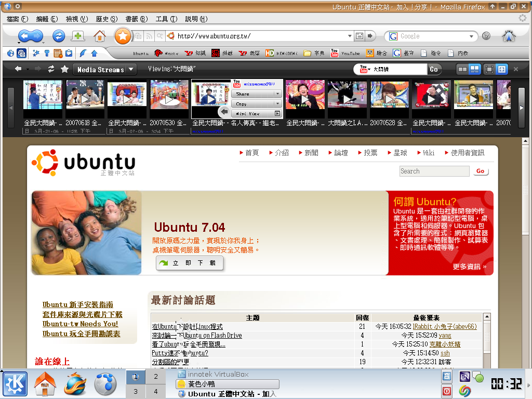Click the Go button next to Search
This screenshot has width=532, height=399.
tap(481, 171)
